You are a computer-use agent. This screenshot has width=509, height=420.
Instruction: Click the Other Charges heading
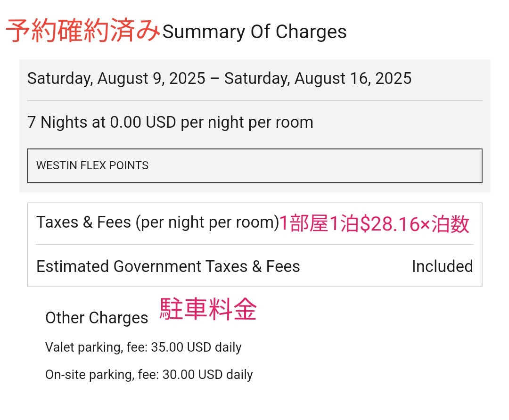pyautogui.click(x=97, y=317)
